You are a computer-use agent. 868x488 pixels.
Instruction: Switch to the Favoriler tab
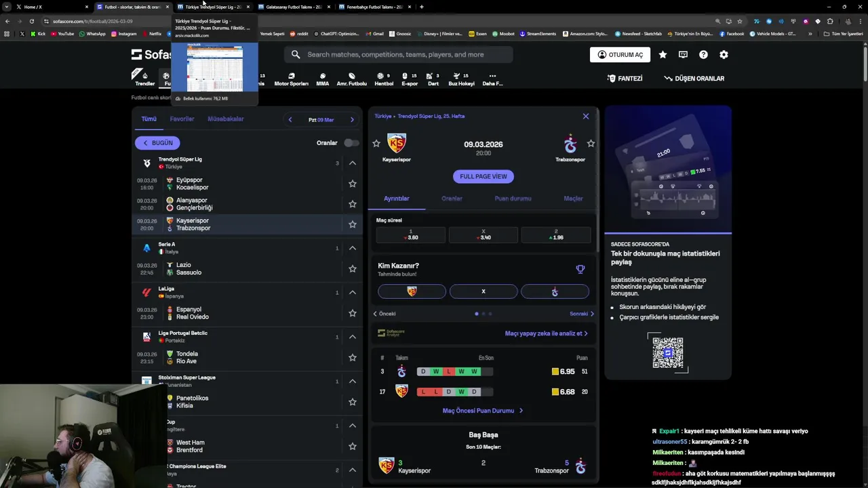point(182,119)
